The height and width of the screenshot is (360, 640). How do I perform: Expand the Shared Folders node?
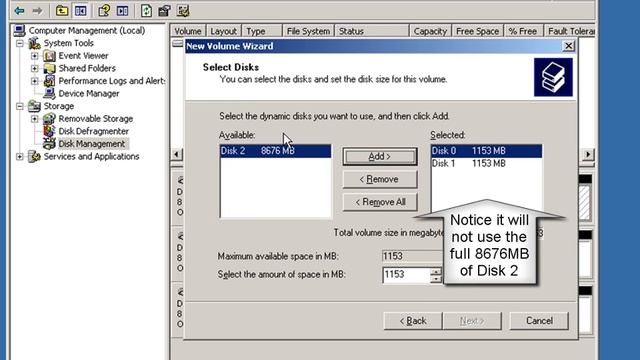tap(35, 69)
